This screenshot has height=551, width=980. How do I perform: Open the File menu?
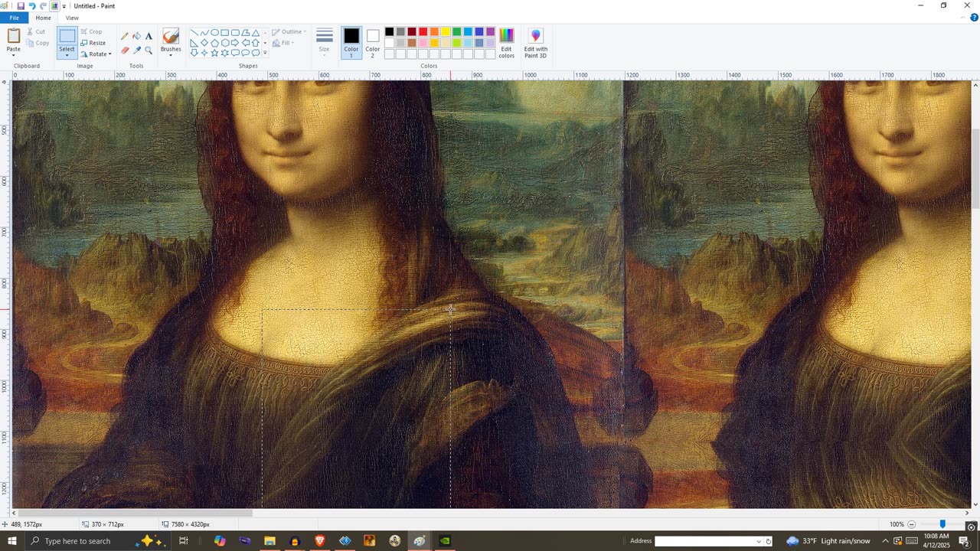tap(14, 18)
